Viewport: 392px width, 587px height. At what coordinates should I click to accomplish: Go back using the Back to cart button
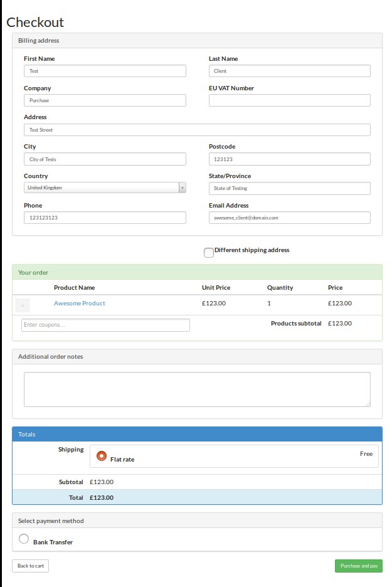tap(30, 566)
